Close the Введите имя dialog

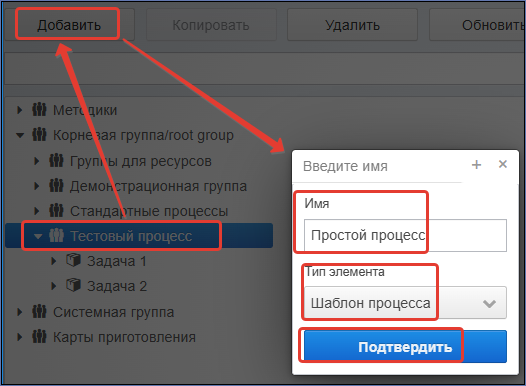point(503,164)
